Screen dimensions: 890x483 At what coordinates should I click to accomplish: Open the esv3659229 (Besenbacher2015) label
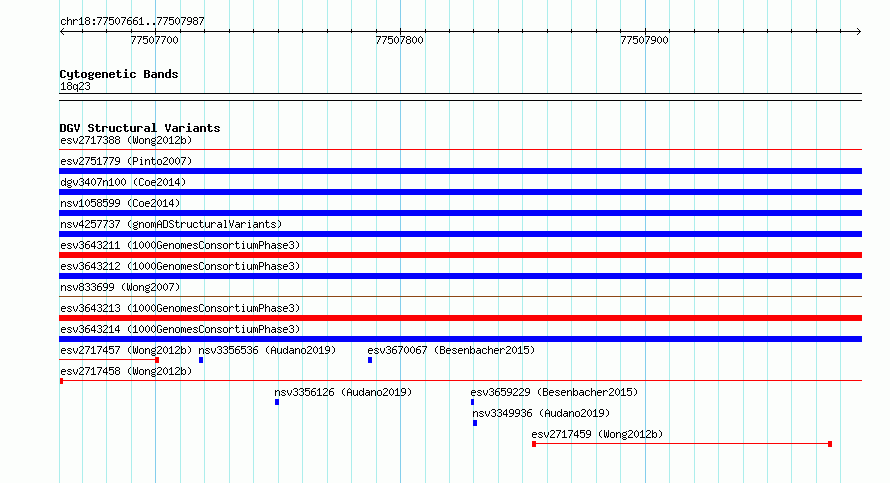coord(554,392)
